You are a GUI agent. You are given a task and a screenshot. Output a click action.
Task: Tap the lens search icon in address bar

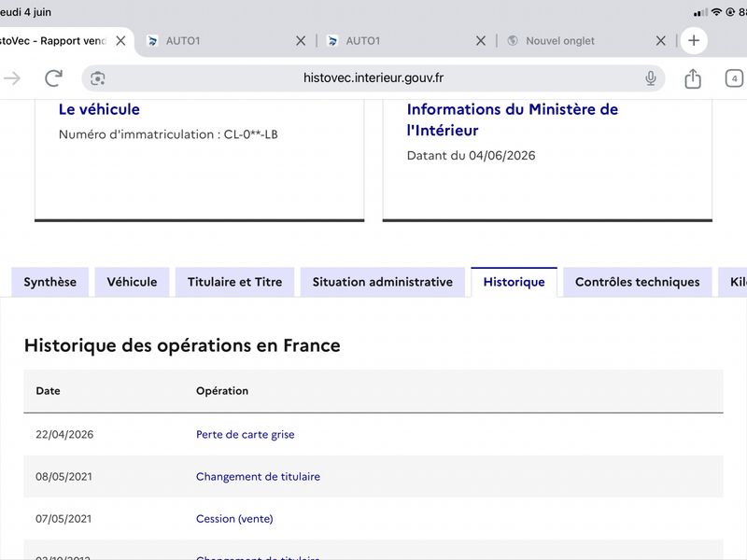[x=98, y=78]
